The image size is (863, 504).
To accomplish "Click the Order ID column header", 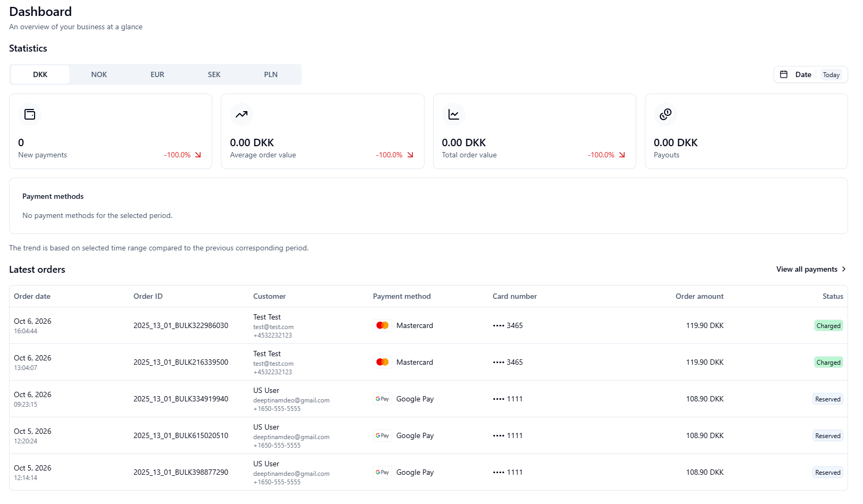I will pyautogui.click(x=148, y=296).
